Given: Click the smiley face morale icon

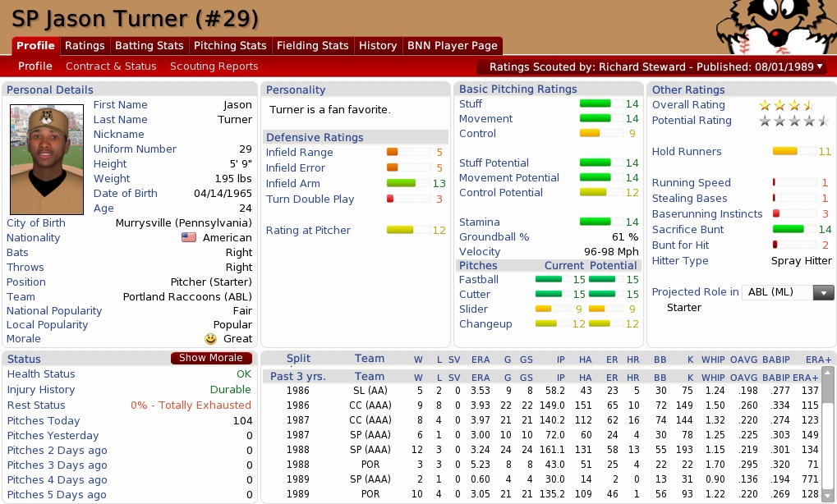Looking at the screenshot, I should (211, 339).
